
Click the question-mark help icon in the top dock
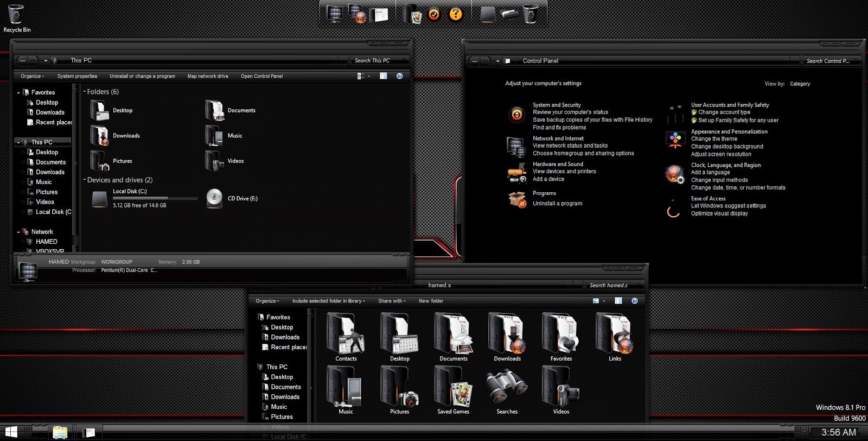tap(456, 14)
